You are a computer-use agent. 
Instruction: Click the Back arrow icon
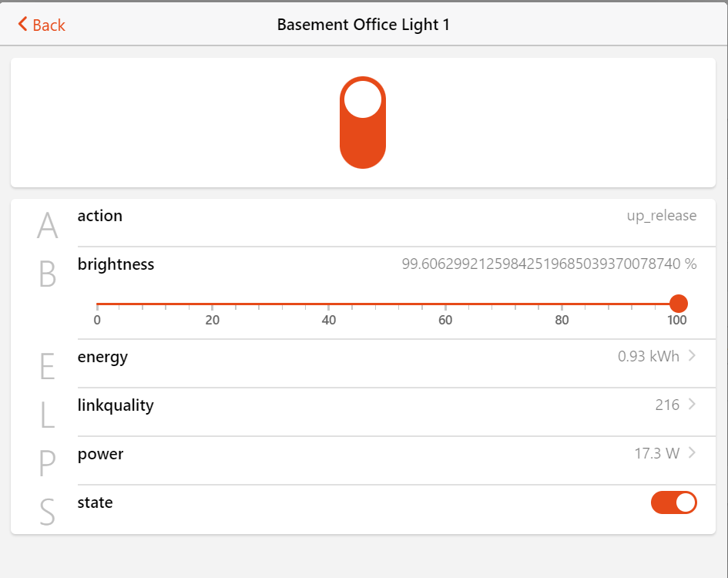[23, 25]
